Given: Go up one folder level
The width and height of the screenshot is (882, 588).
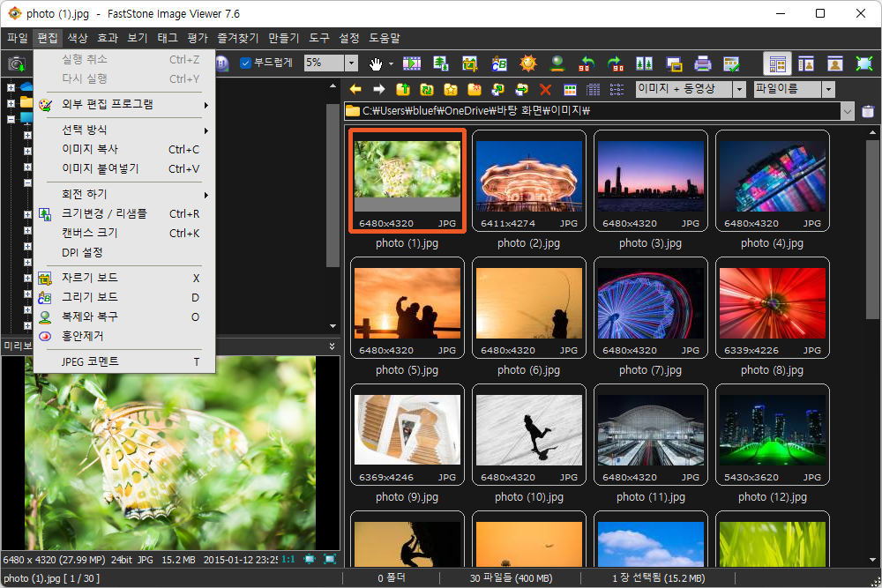Looking at the screenshot, I should coord(403,89).
